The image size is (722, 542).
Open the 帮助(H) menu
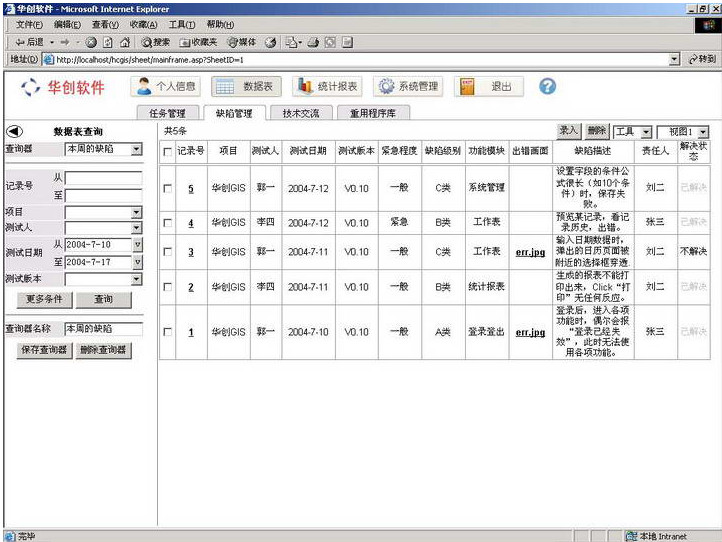pos(220,24)
